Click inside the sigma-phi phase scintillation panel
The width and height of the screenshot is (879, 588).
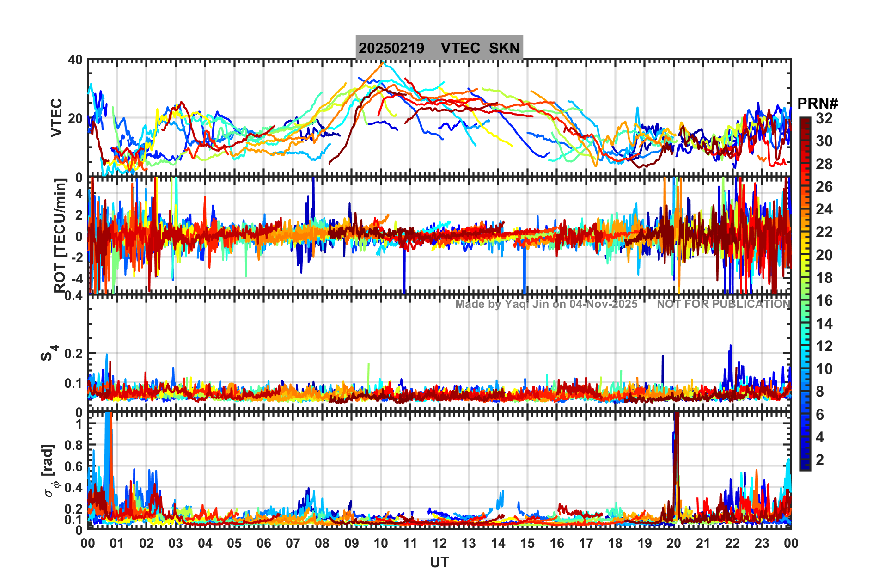point(439,471)
